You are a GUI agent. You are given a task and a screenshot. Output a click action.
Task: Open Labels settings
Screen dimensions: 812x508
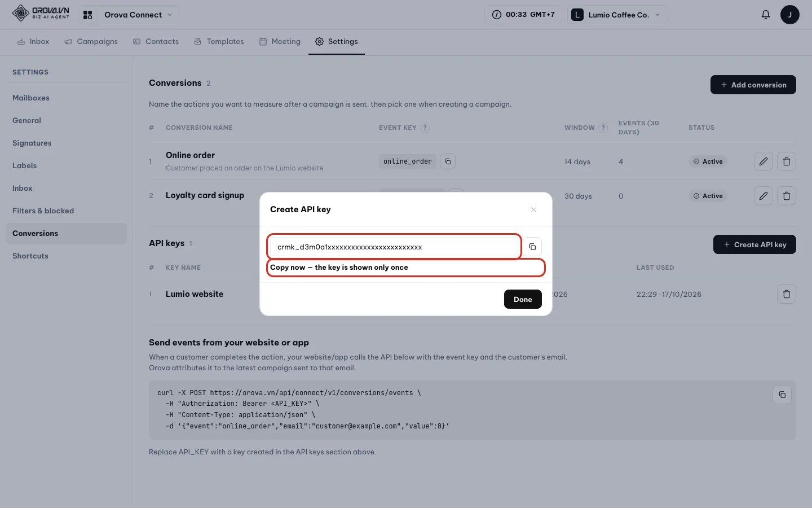click(66, 165)
